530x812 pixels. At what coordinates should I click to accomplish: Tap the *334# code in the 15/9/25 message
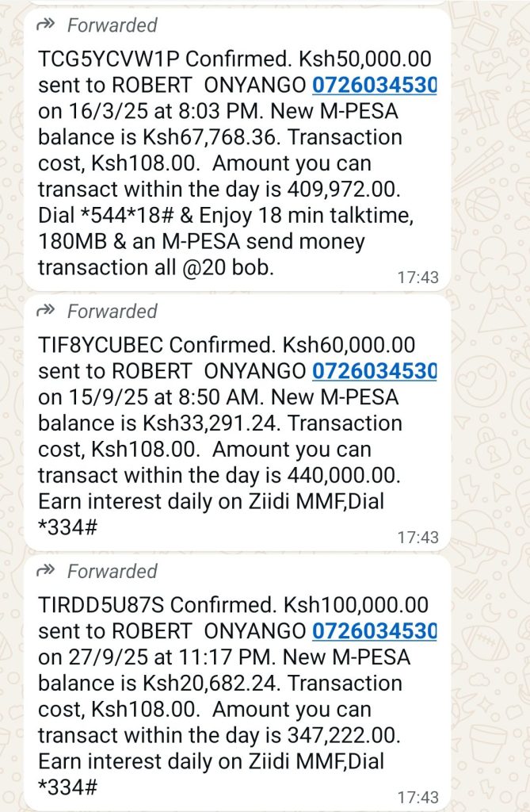click(x=67, y=527)
